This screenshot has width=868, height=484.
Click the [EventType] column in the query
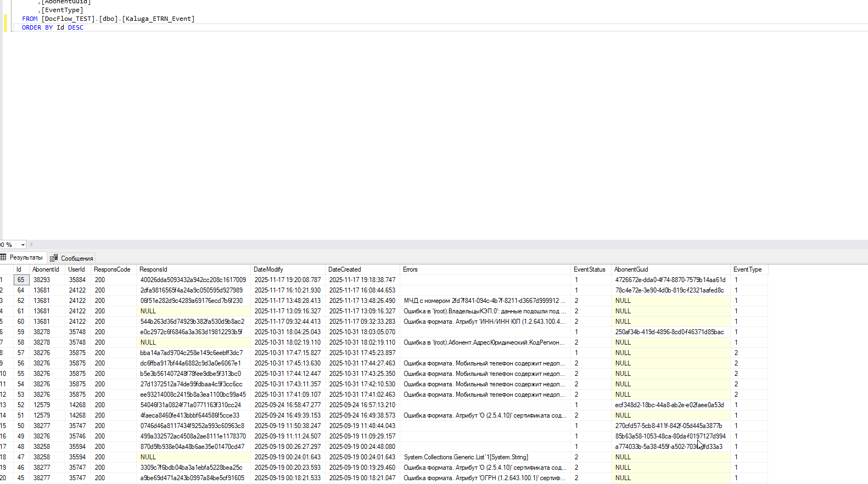click(62, 10)
